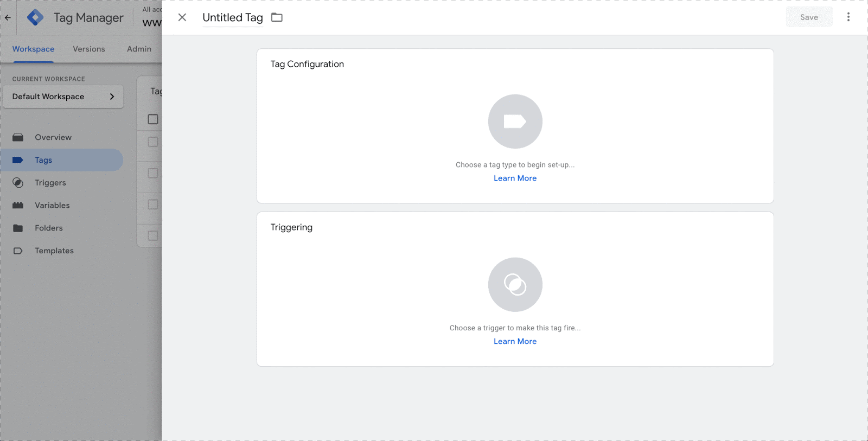Viewport: 868px width, 441px height.
Task: Open Learn More link under Triggering
Action: tap(515, 341)
